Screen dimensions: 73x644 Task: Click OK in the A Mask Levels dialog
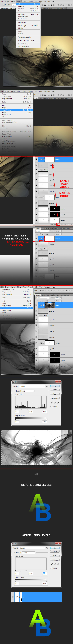coord(55,548)
